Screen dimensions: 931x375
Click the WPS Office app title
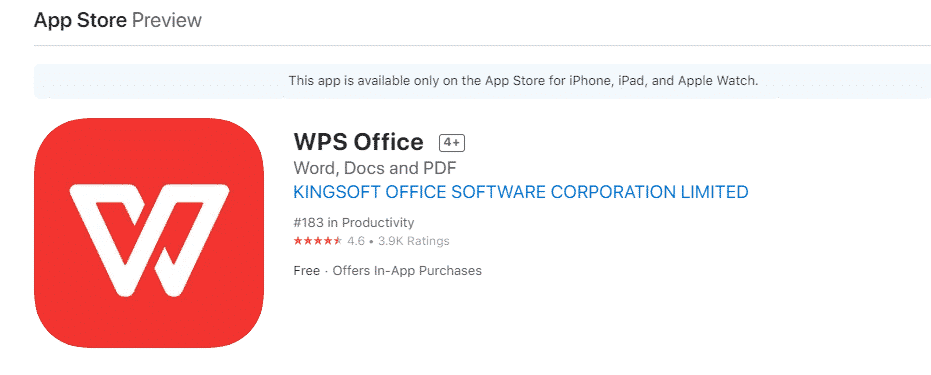pyautogui.click(x=359, y=142)
